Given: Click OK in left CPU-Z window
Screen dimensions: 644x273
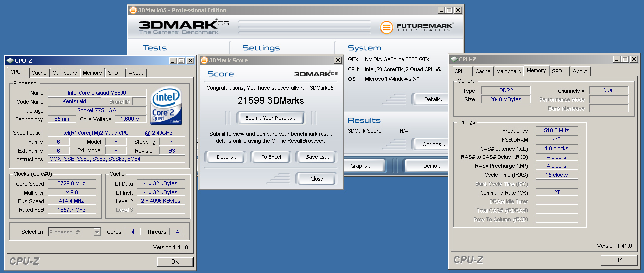Looking at the screenshot, I should (175, 262).
